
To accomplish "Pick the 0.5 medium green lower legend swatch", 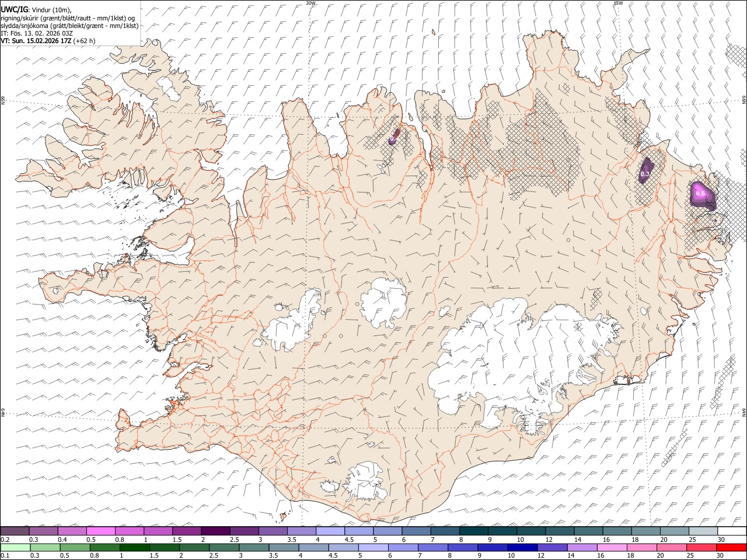I will [75, 548].
